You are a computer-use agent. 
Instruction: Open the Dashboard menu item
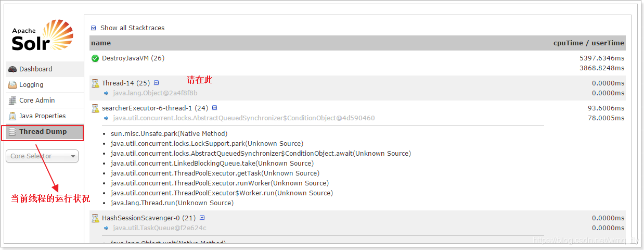click(x=45, y=69)
